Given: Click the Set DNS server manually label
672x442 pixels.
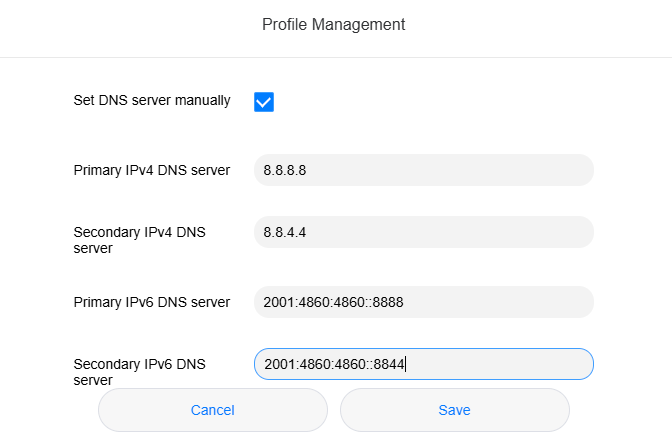Looking at the screenshot, I should point(152,100).
